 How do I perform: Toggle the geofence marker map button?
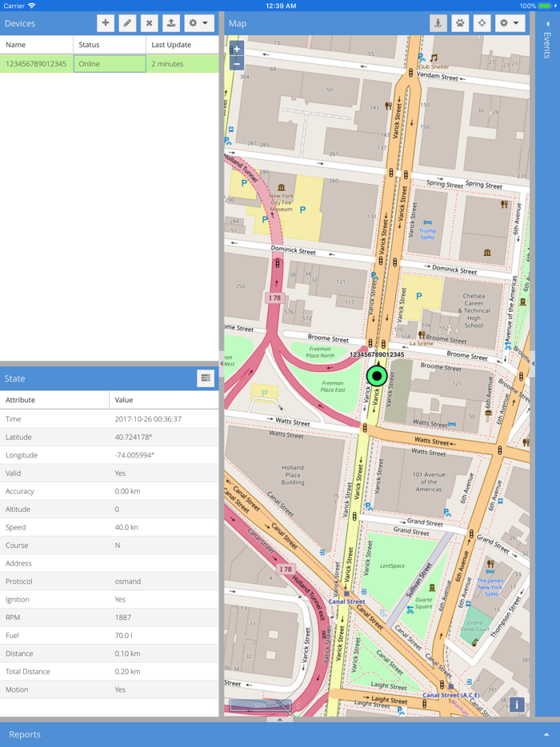coord(438,23)
